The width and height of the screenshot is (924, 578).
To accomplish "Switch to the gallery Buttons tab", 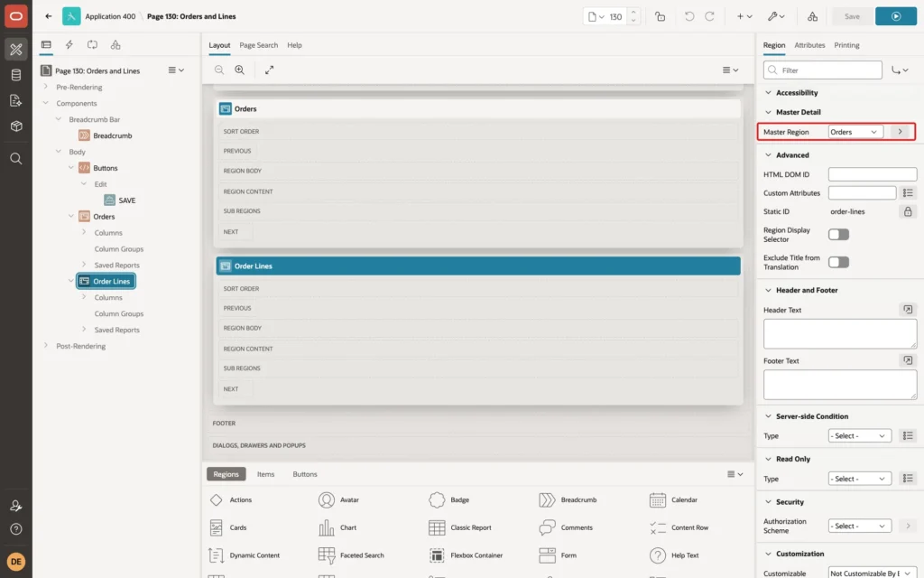I will 305,474.
